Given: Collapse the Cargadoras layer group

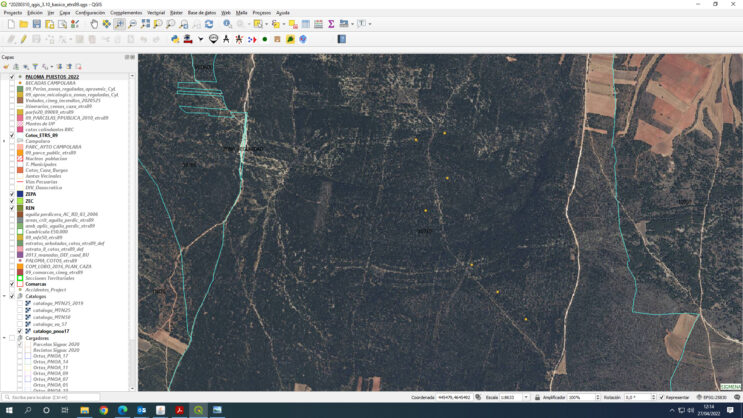Looking at the screenshot, I should [5, 338].
